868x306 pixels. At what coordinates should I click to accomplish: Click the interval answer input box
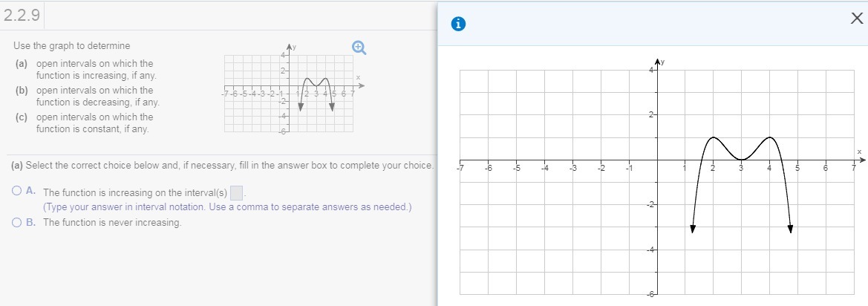(x=236, y=193)
